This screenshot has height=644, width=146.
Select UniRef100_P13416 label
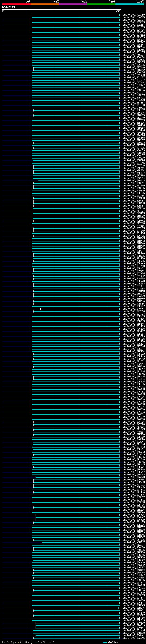point(133,319)
